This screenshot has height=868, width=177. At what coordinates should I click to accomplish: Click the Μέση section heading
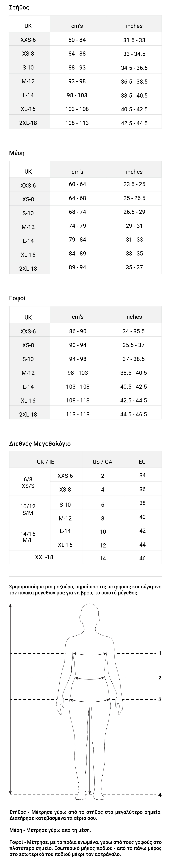click(17, 153)
